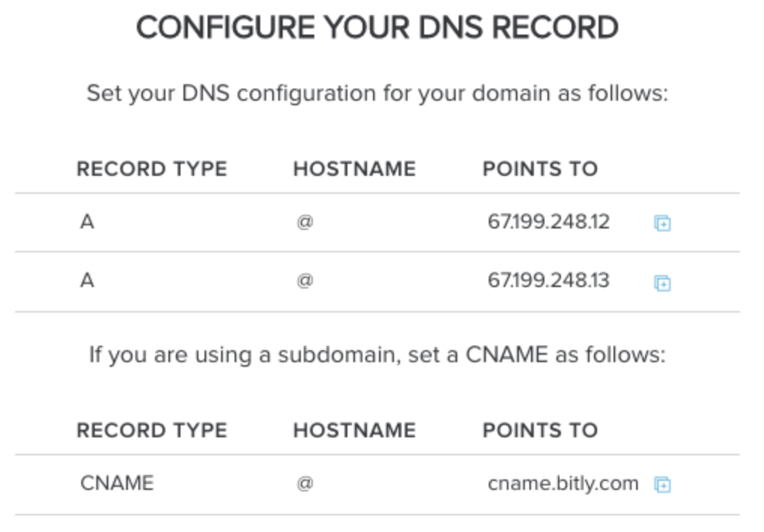
Task: Click the lower HOSTNAME column header
Action: pyautogui.click(x=355, y=431)
